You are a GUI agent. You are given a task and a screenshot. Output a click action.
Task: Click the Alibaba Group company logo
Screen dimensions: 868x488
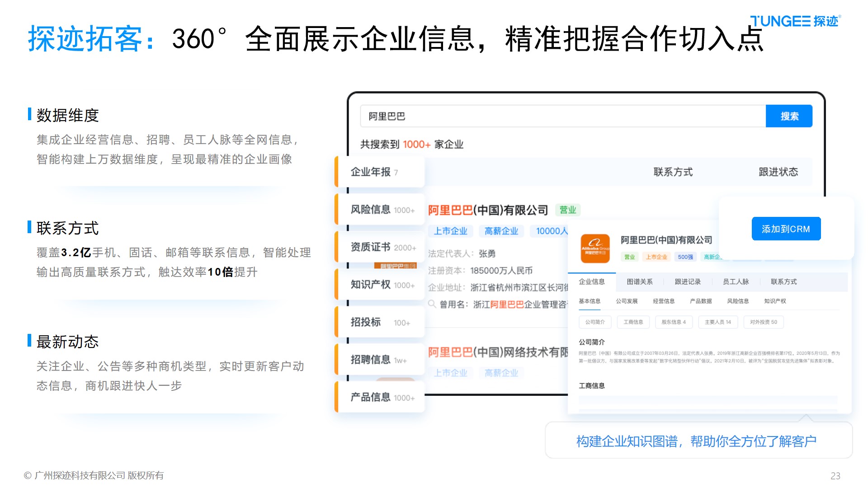tap(595, 248)
